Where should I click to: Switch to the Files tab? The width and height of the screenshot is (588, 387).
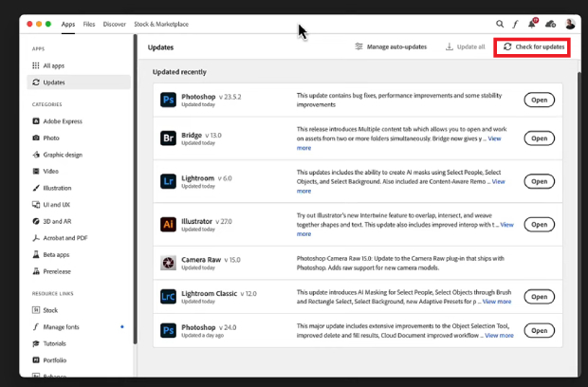coord(88,23)
